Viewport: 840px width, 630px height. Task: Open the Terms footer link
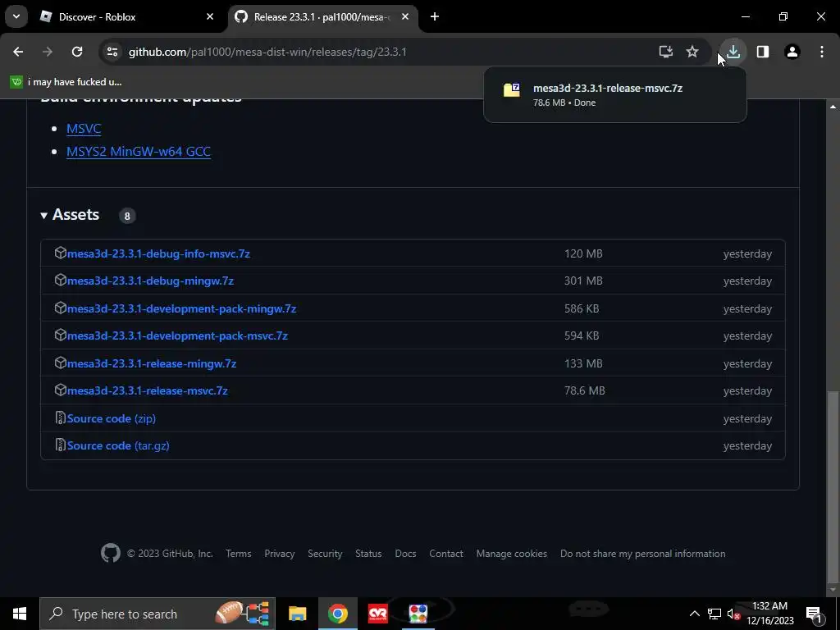(239, 554)
